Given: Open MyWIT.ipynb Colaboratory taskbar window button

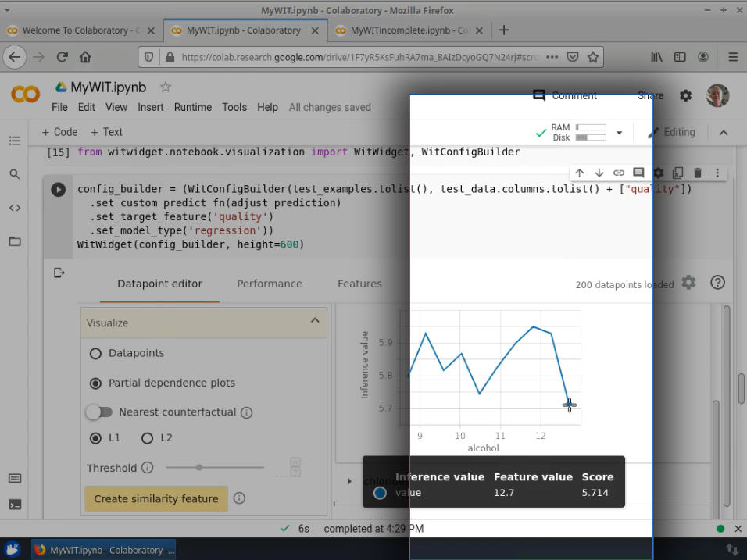Looking at the screenshot, I should click(x=104, y=550).
